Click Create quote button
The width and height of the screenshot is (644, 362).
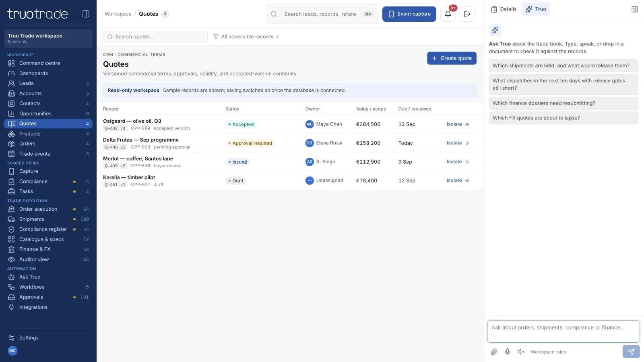click(452, 58)
